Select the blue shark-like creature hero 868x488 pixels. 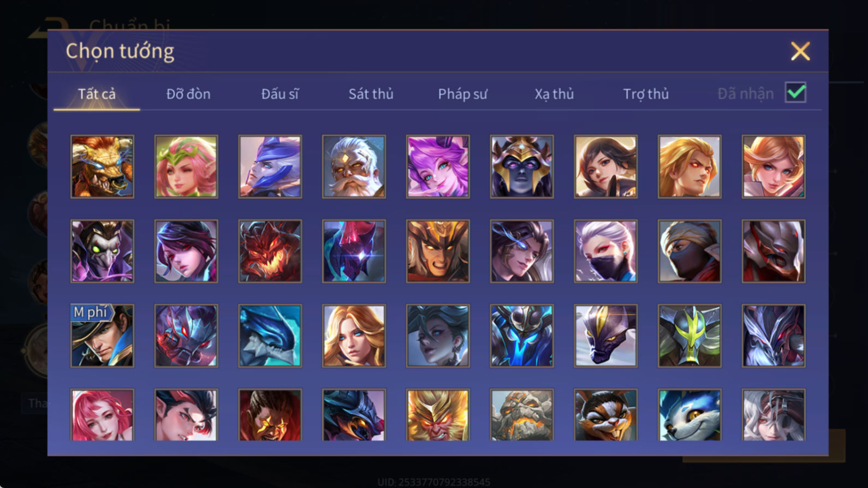point(270,336)
